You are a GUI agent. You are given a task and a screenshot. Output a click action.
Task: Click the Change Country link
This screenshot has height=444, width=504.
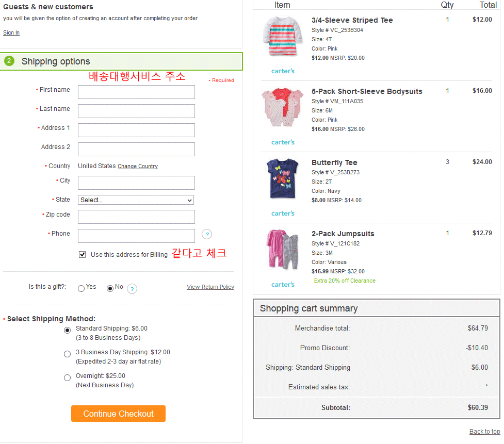coord(138,167)
